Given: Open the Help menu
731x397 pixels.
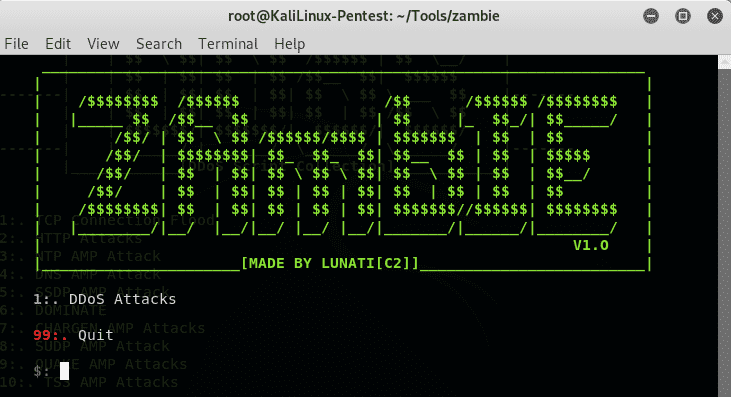Looking at the screenshot, I should coord(290,44).
